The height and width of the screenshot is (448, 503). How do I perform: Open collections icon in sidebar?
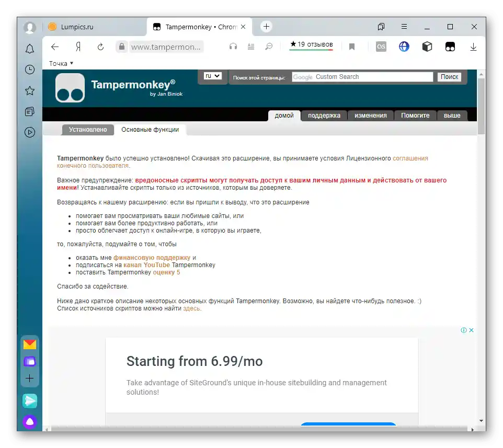(x=30, y=111)
